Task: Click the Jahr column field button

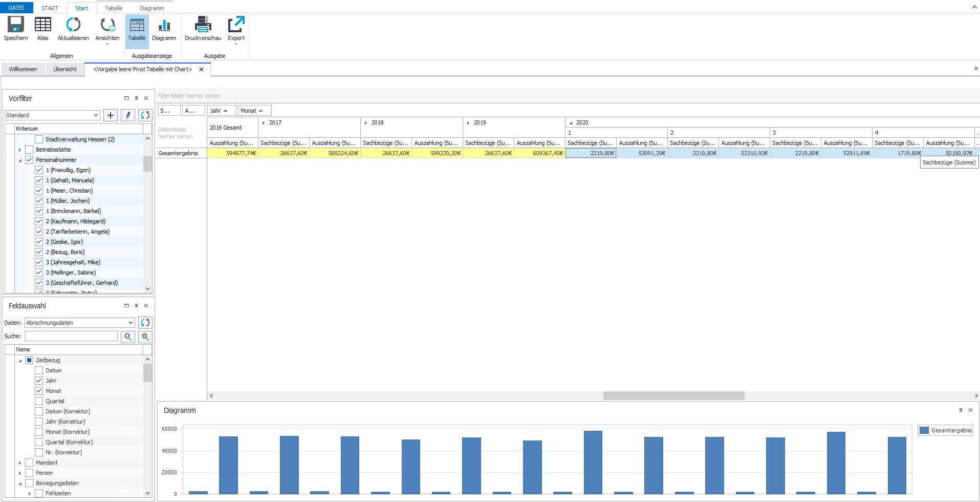Action: [x=221, y=111]
